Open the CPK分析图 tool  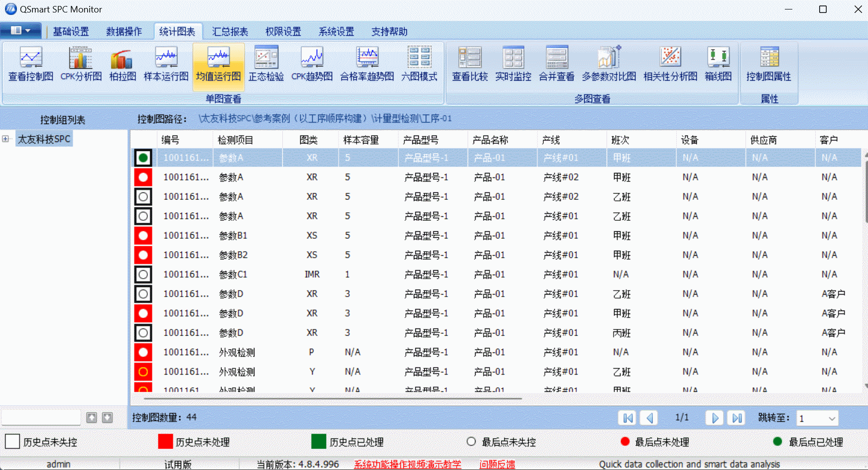point(80,64)
